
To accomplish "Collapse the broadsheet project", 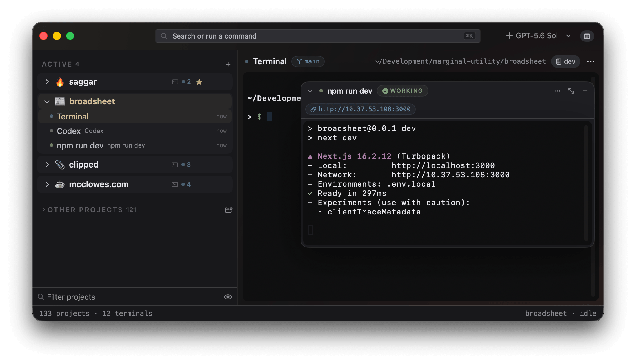I will coord(47,102).
